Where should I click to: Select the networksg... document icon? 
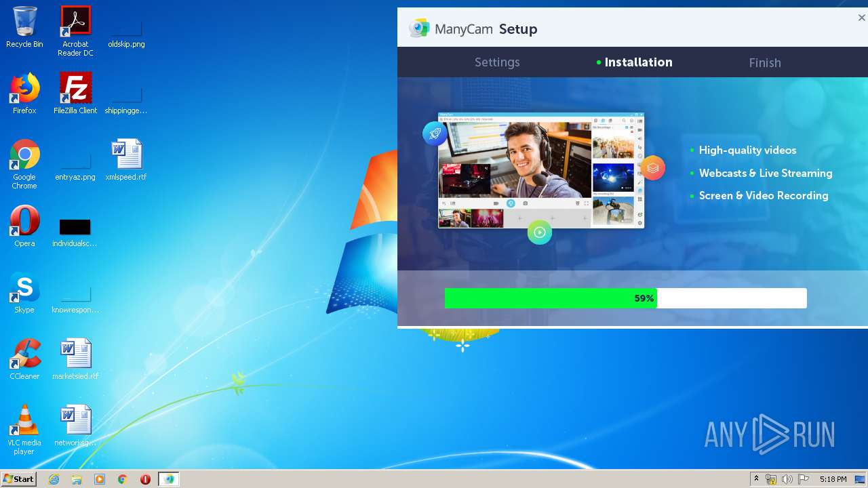[x=75, y=426]
